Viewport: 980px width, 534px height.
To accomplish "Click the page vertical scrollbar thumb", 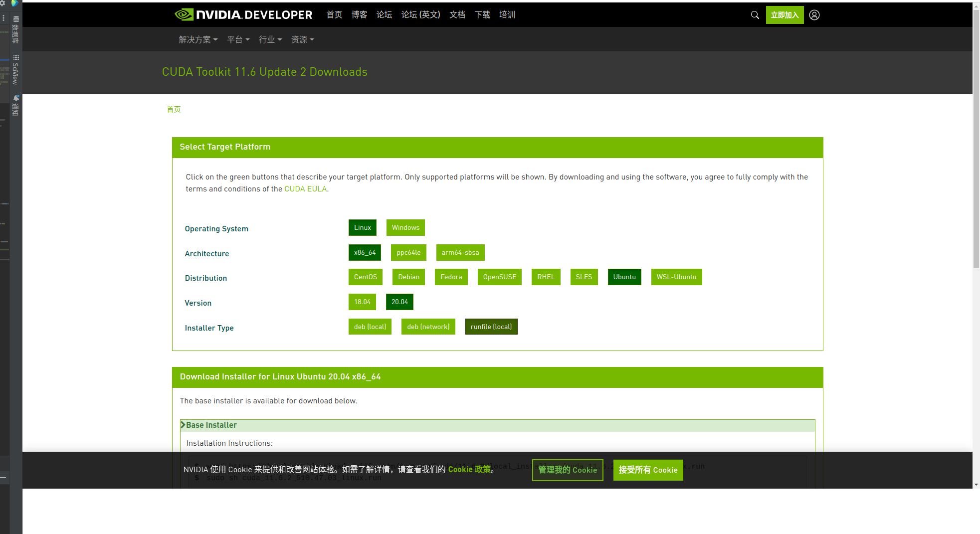I will [976, 140].
